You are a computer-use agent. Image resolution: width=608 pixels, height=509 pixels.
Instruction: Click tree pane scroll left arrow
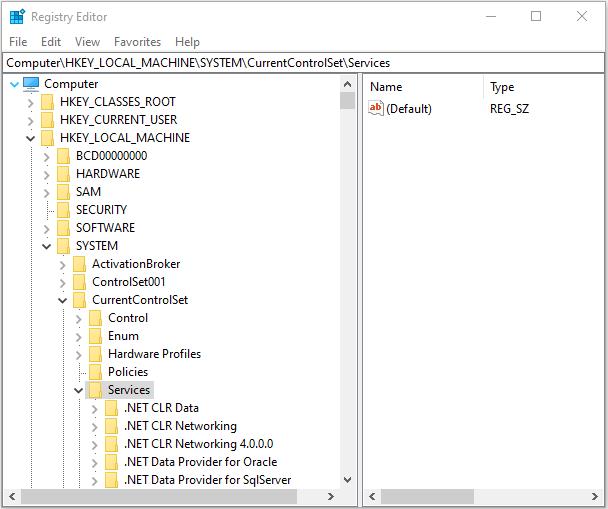coord(12,496)
